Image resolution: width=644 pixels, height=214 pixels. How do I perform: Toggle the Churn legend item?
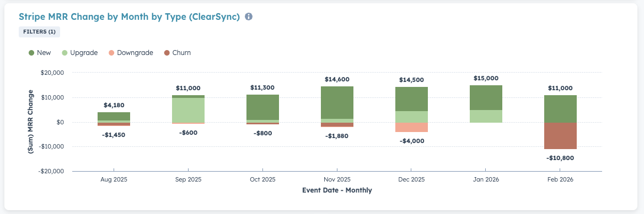point(177,53)
